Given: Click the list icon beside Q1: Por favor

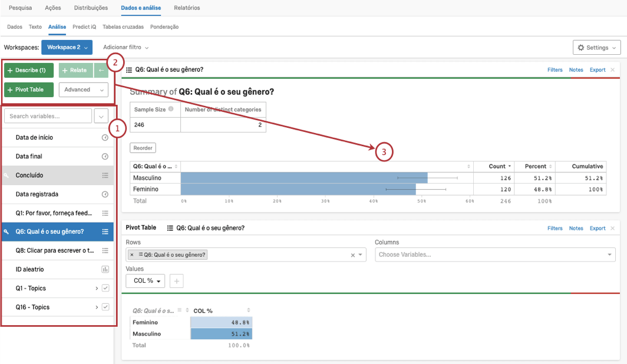Looking at the screenshot, I should coord(105,213).
